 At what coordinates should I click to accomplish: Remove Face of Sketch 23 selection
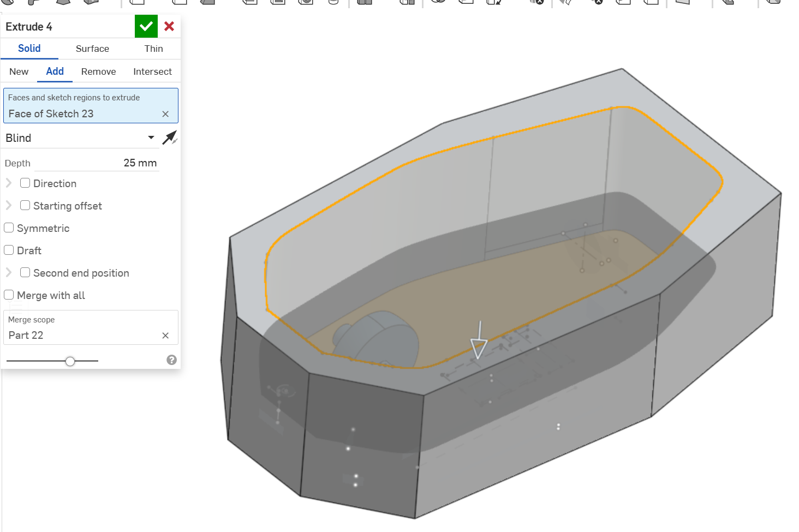pos(165,114)
